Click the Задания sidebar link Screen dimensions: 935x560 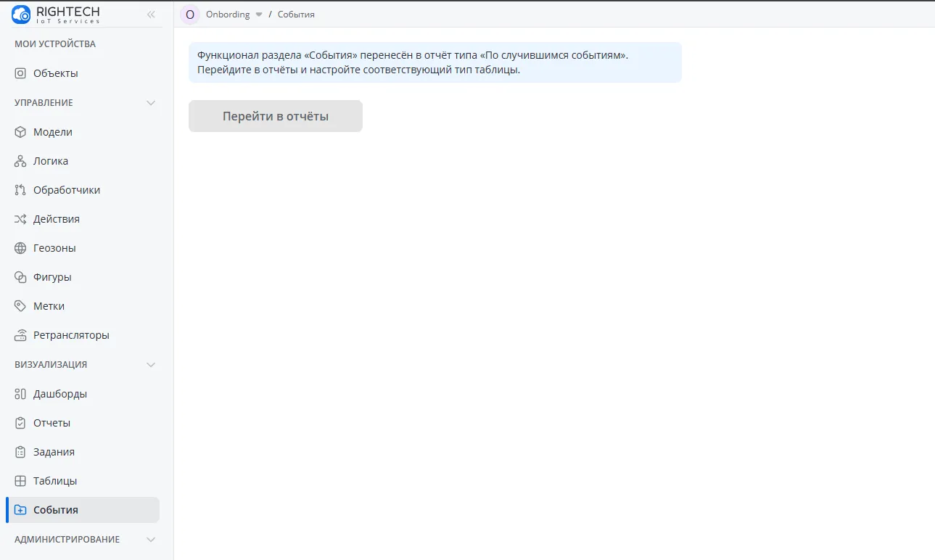(x=54, y=452)
